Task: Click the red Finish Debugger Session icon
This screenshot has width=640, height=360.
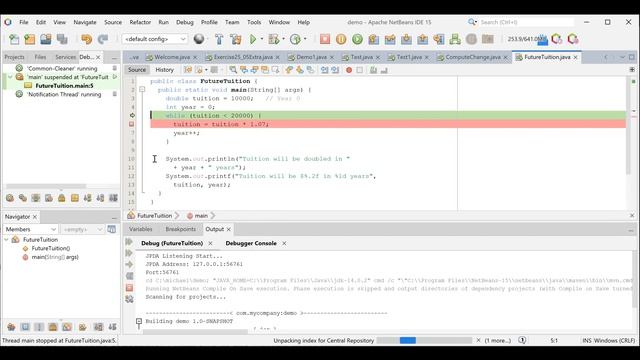Action: 325,39
